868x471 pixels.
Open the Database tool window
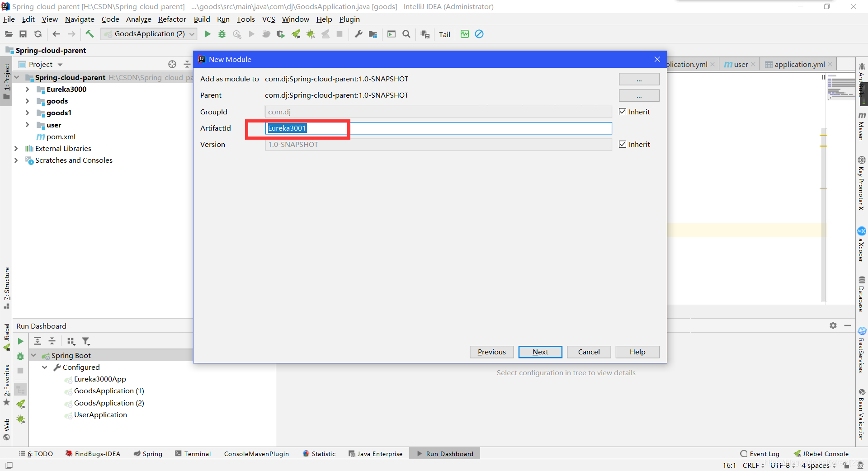pos(862,294)
